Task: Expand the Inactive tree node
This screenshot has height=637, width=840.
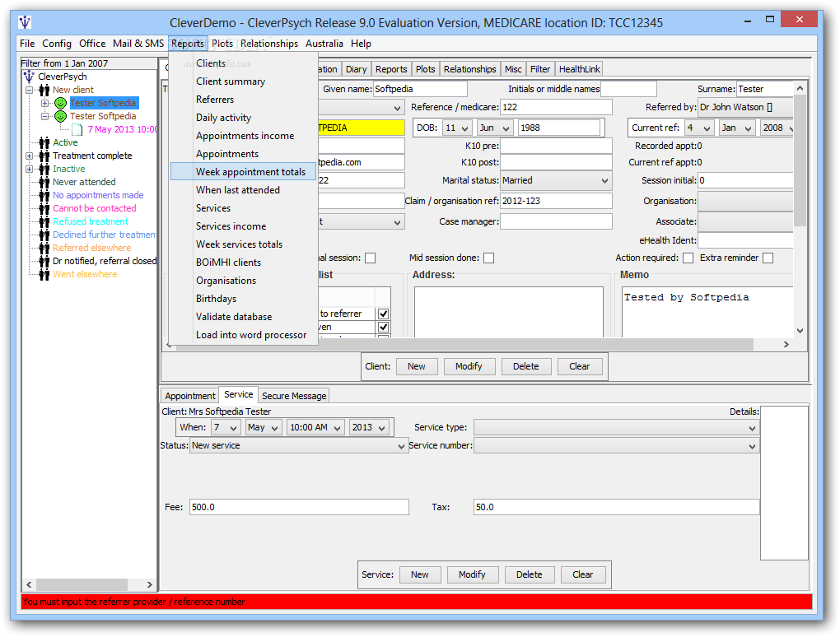Action: 30,170
